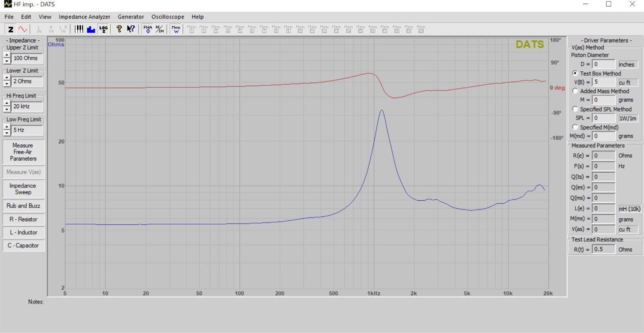Toggle the RE/IM display icon
644x333 pixels.
pyautogui.click(x=160, y=29)
